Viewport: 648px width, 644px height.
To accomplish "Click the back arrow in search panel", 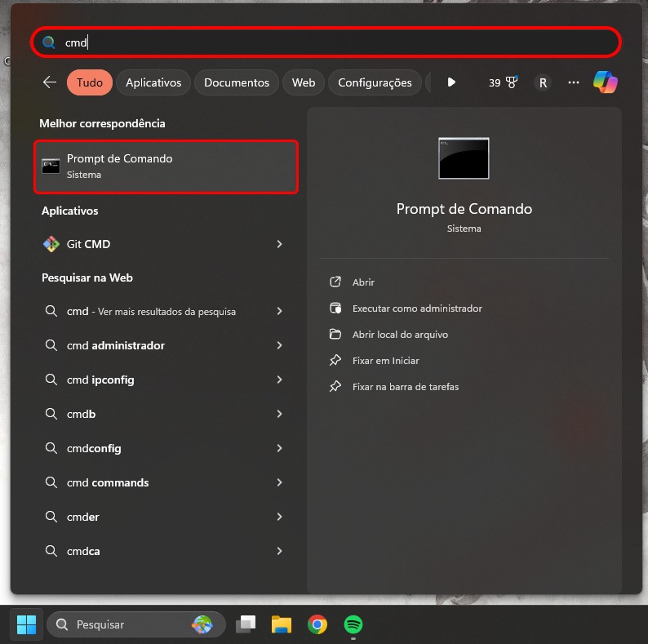I will [50, 82].
